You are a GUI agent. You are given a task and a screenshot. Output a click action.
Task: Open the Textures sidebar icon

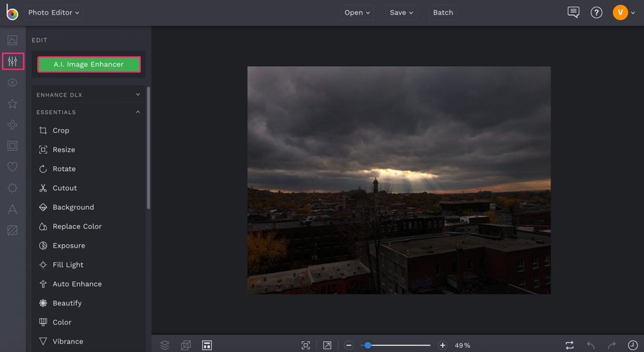[x=12, y=231]
